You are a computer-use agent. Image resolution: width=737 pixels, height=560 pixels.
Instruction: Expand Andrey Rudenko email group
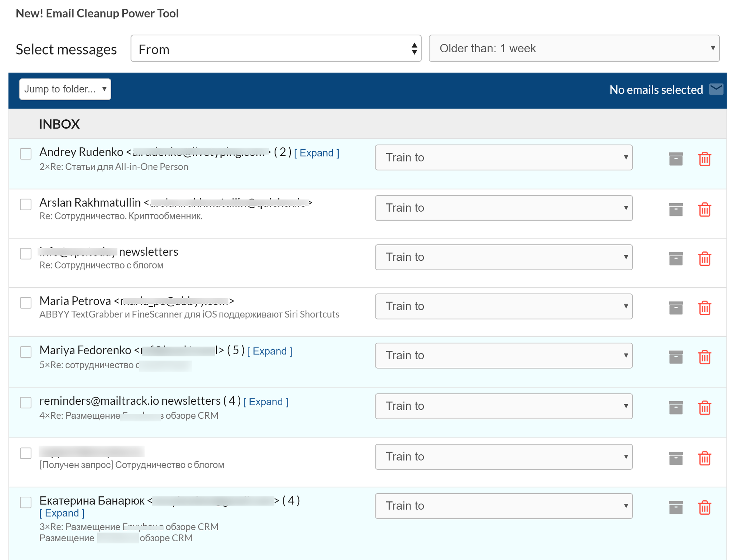click(x=317, y=153)
